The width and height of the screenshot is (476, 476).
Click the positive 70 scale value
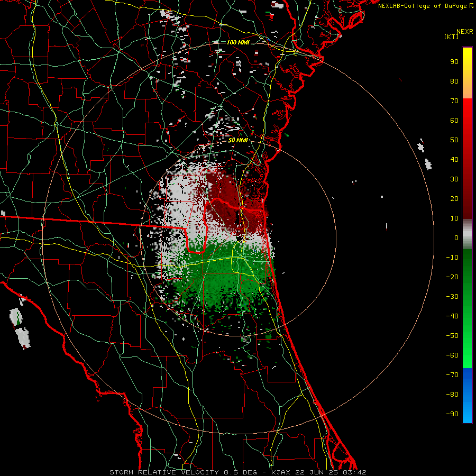454,101
